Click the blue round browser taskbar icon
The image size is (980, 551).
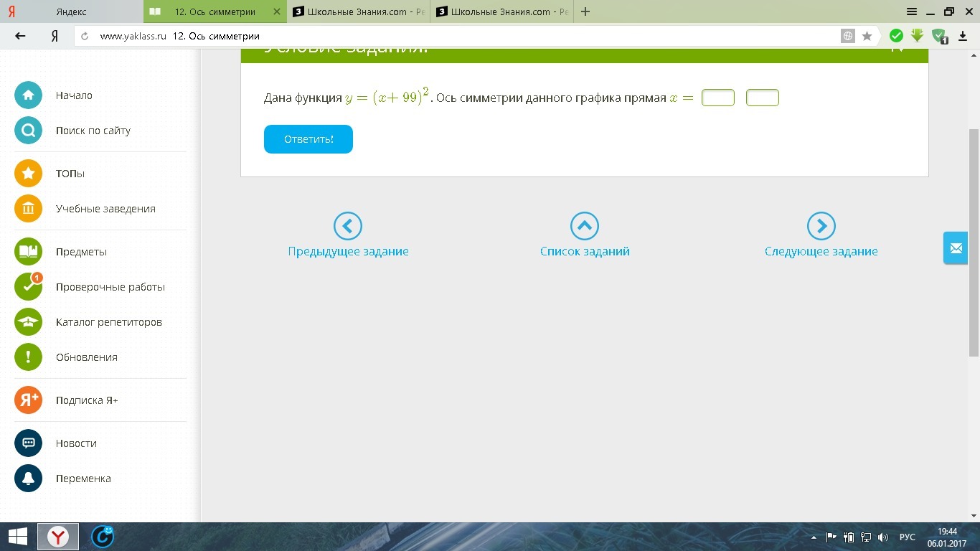(103, 537)
